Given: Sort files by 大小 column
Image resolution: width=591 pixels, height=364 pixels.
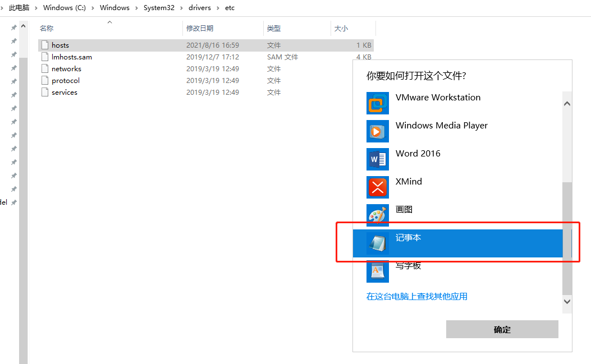Looking at the screenshot, I should 341,28.
